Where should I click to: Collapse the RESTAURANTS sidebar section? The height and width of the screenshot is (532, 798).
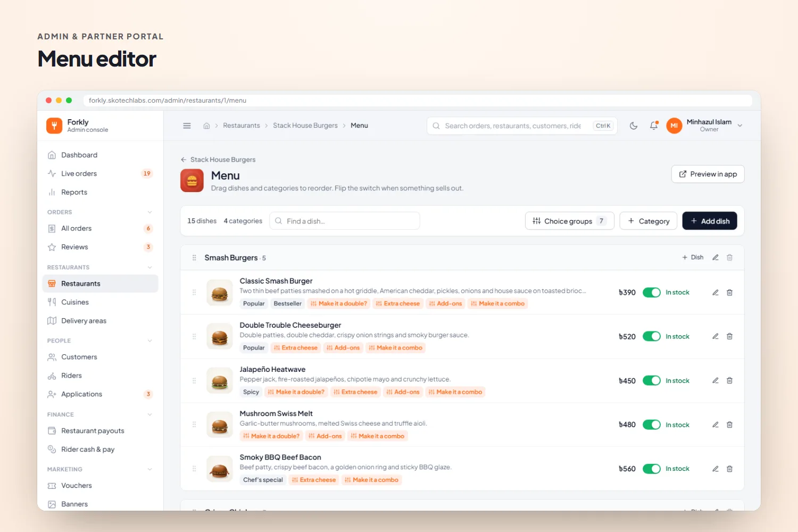coord(149,268)
